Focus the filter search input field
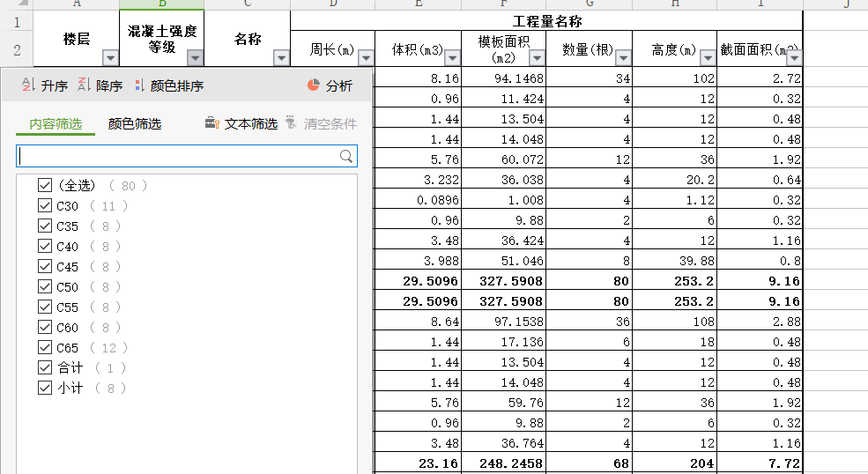 [x=187, y=156]
